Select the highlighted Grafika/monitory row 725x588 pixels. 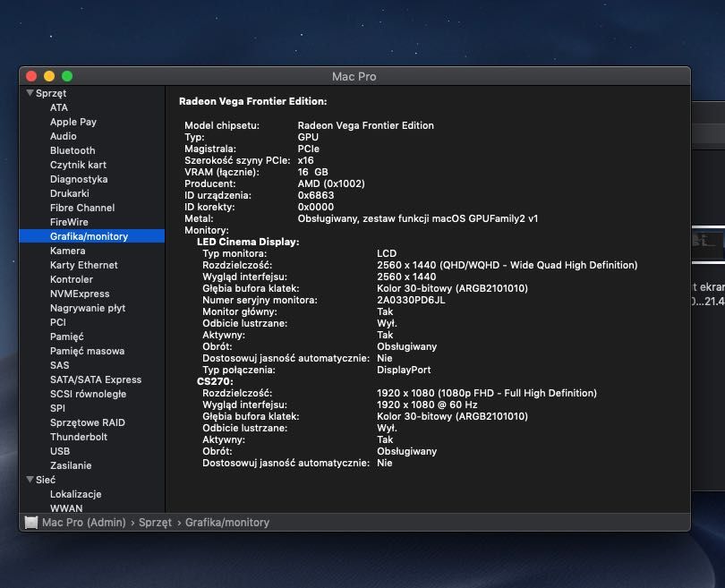pos(92,236)
